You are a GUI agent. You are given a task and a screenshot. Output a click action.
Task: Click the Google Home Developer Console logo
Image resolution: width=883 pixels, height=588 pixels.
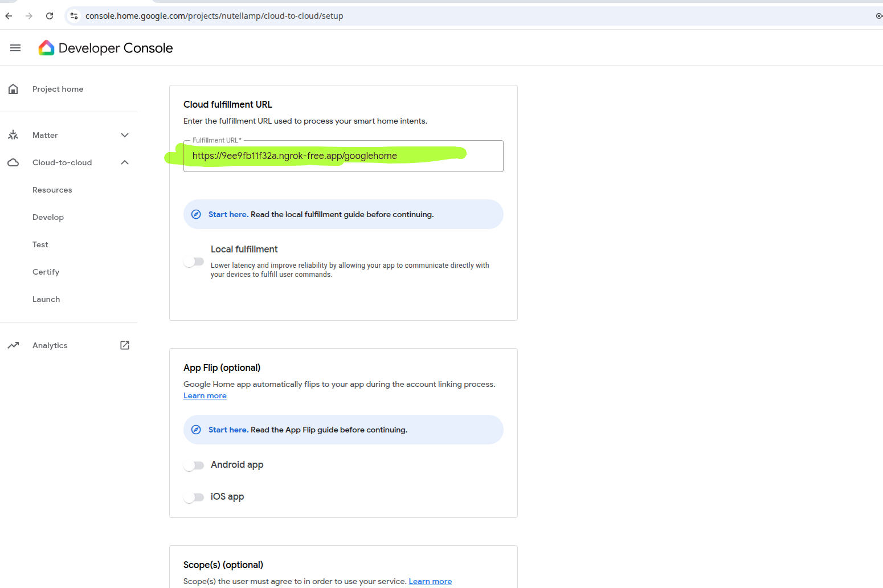[x=46, y=48]
